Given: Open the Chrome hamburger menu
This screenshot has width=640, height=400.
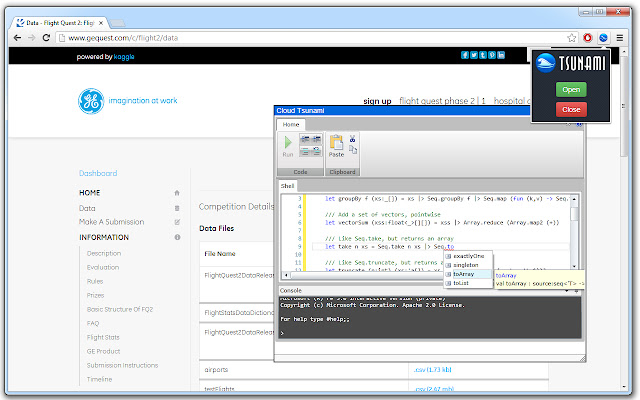Looking at the screenshot, I should point(620,38).
